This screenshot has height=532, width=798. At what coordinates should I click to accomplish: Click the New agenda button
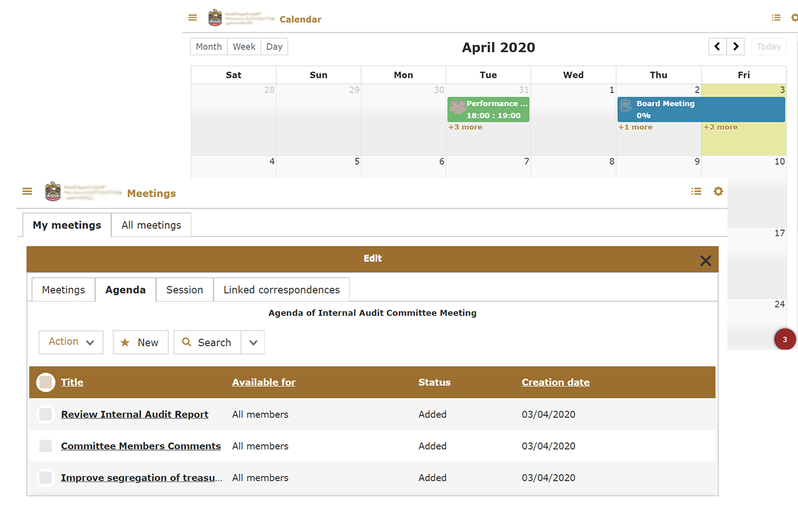pyautogui.click(x=140, y=342)
